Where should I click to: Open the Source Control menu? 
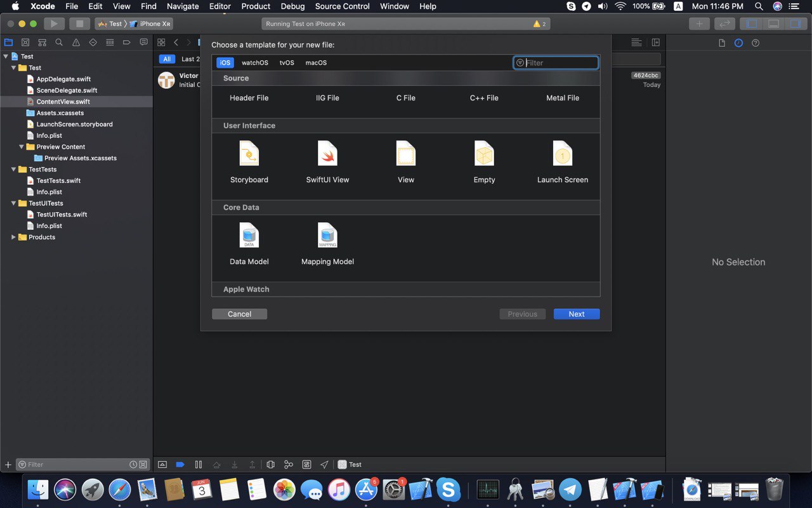[342, 6]
